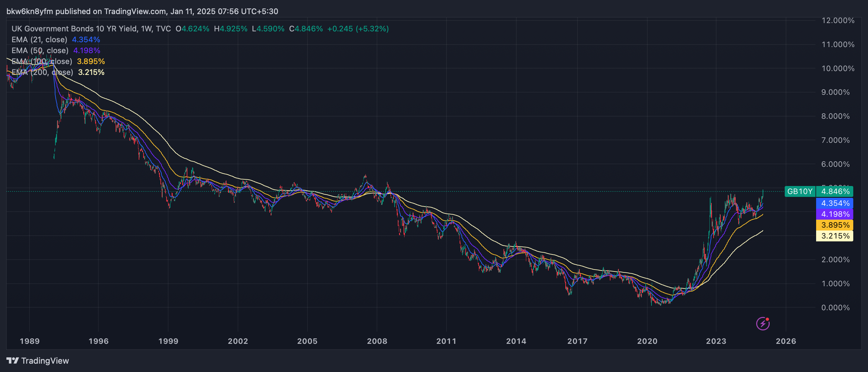868x372 pixels.
Task: Click the orange 3.895% EMA price tag
Action: (835, 225)
